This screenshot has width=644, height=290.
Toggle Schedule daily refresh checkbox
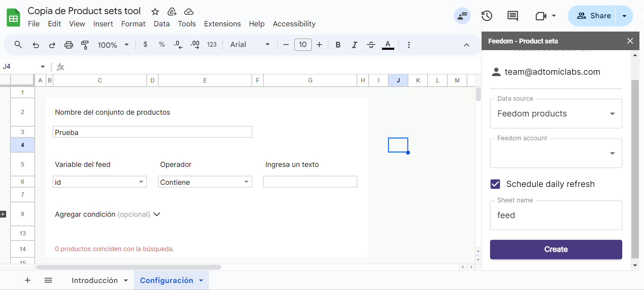click(x=495, y=184)
